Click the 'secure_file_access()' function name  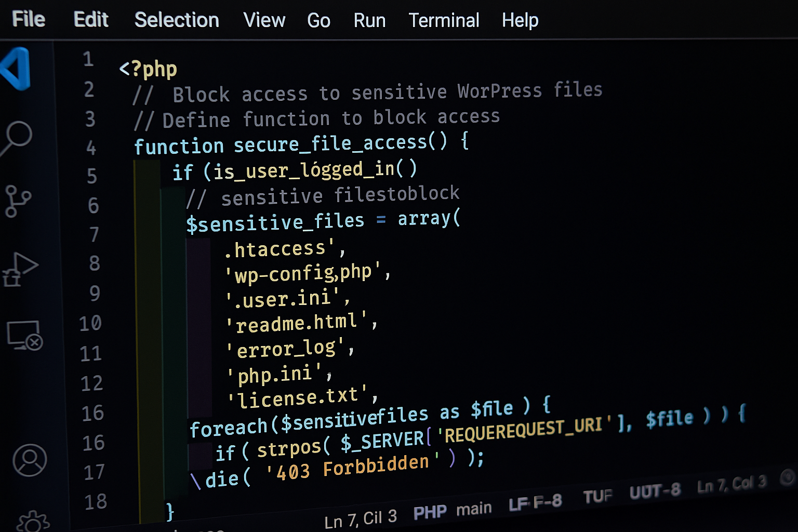[x=340, y=143]
